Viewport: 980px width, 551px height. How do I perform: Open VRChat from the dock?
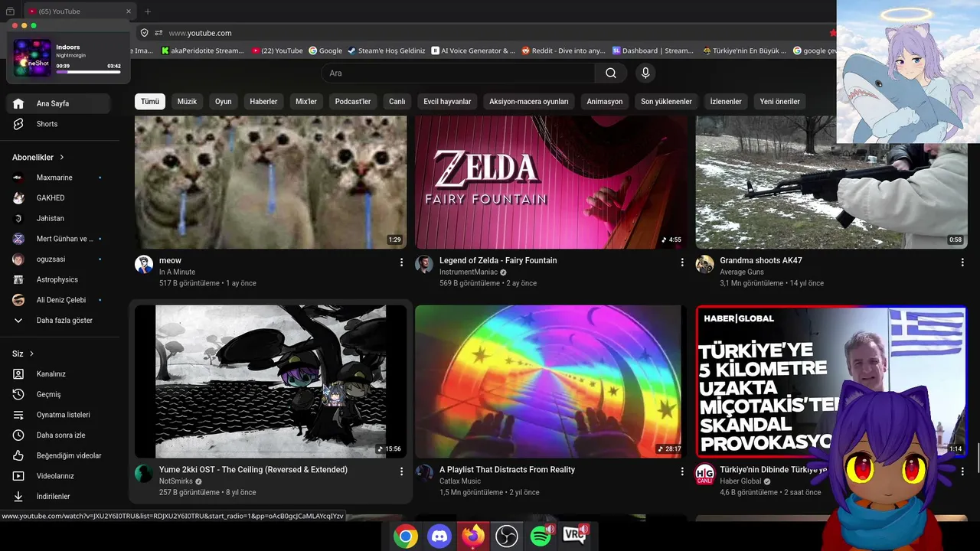[574, 536]
